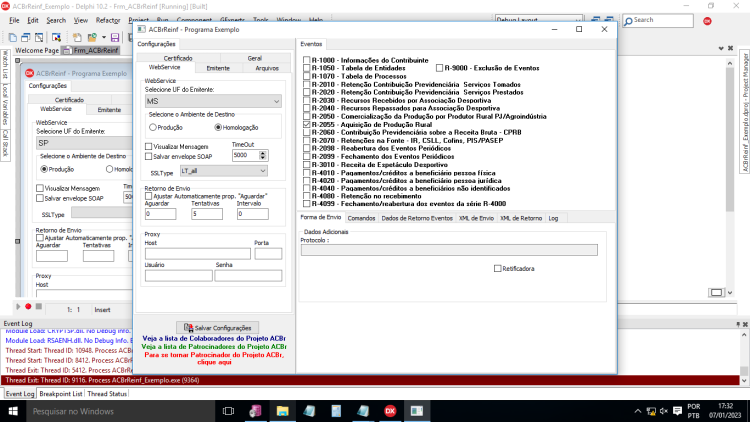Click the Toggle Form/Unit toolbar icon
The height and width of the screenshot is (422, 750).
point(39,37)
